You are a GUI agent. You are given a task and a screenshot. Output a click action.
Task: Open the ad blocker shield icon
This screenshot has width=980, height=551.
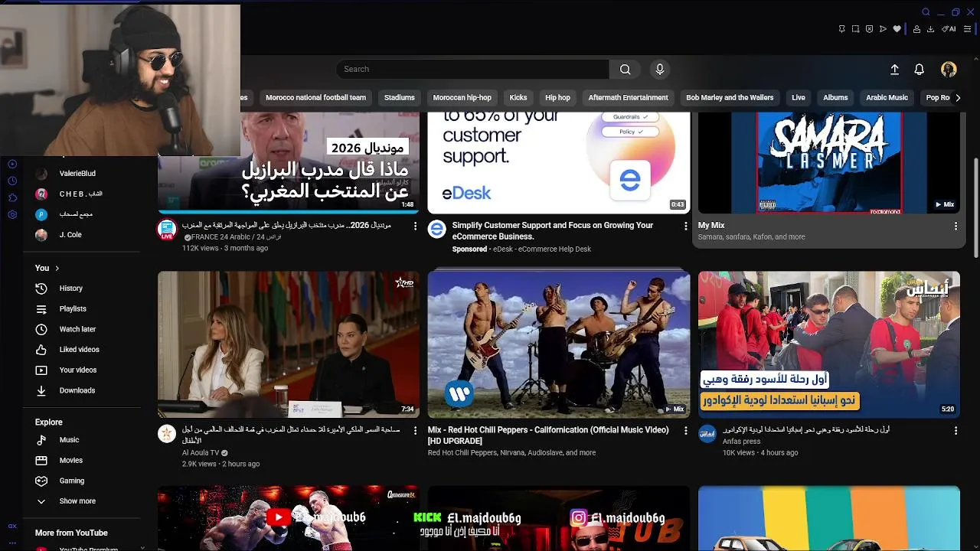pos(869,29)
